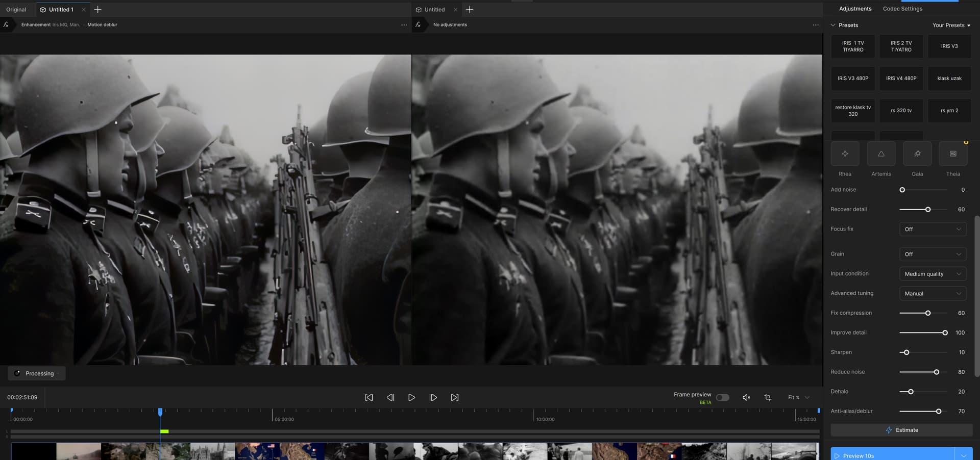The height and width of the screenshot is (460, 980).
Task: Expand the Advanced tuning dropdown
Action: (x=932, y=294)
